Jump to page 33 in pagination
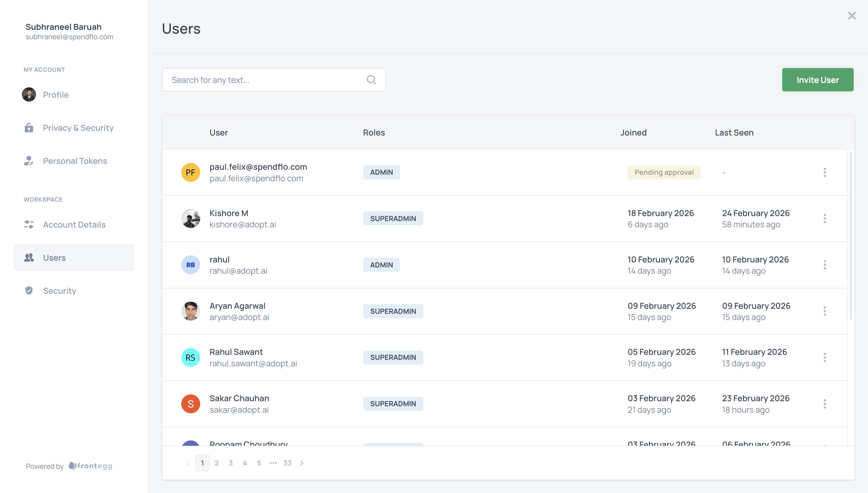This screenshot has width=868, height=493. pyautogui.click(x=288, y=463)
